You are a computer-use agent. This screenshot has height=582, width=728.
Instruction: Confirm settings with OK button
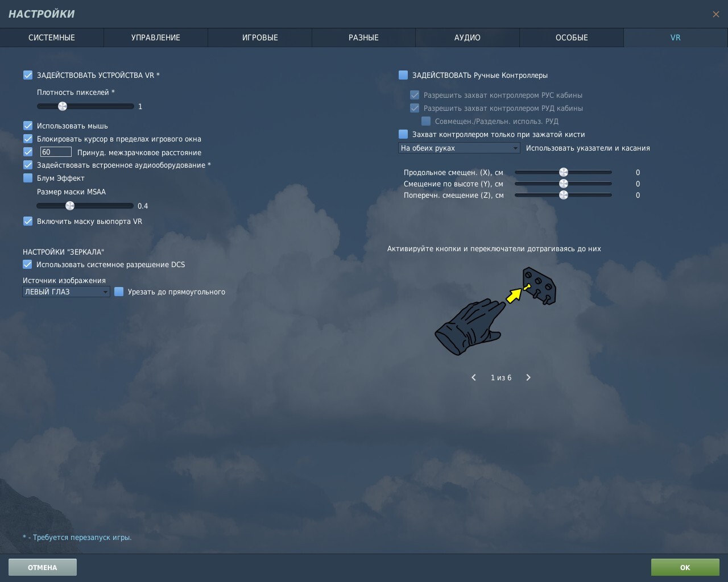685,567
